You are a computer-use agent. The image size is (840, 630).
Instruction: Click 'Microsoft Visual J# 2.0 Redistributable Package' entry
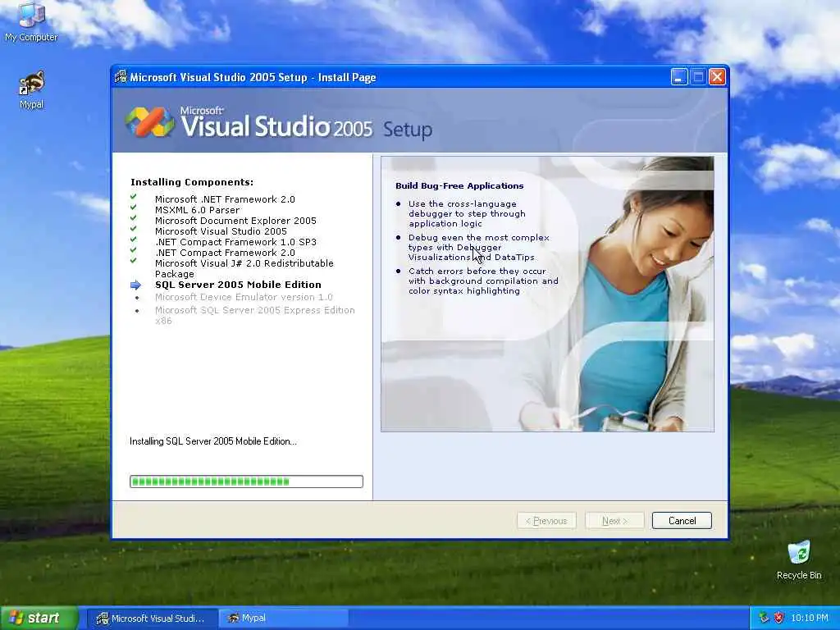coord(244,268)
